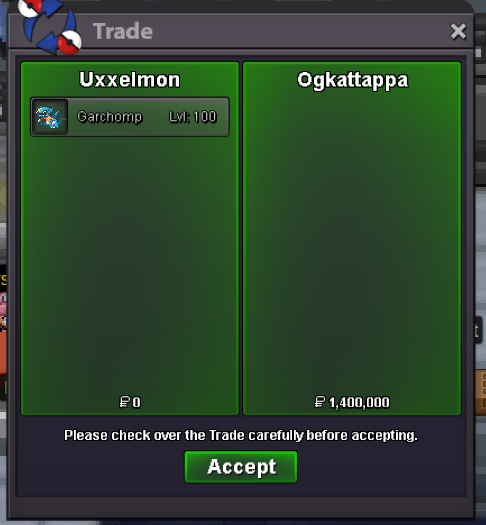Click the Trade pokeball swap icon
Screen dimensions: 486x525
point(50,27)
